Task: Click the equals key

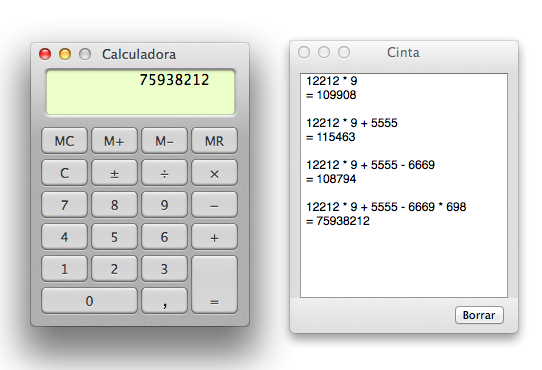Action: (x=214, y=285)
